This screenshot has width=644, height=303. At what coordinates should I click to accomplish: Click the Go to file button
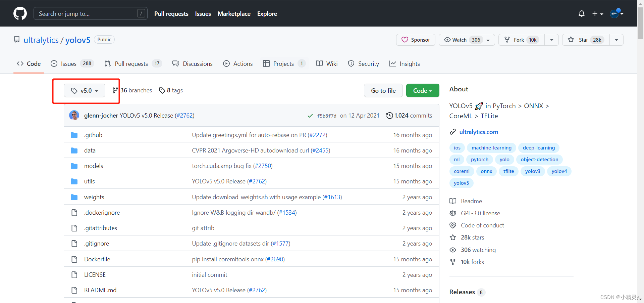coord(383,90)
